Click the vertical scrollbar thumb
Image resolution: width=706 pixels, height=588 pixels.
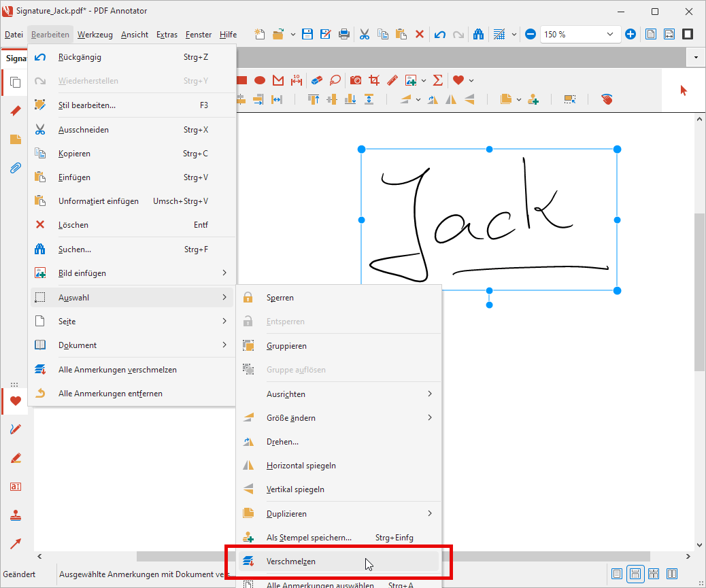(699, 292)
